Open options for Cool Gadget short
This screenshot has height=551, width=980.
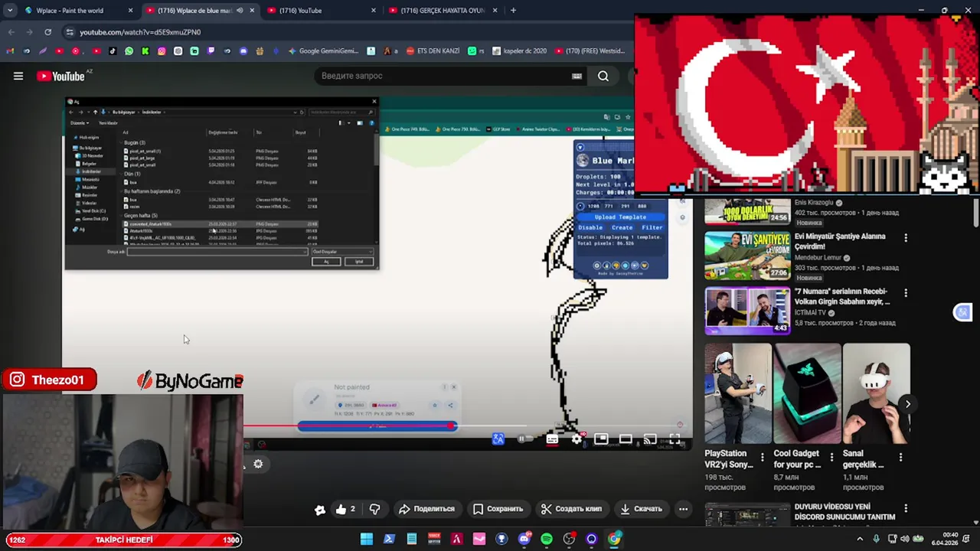coord(831,457)
